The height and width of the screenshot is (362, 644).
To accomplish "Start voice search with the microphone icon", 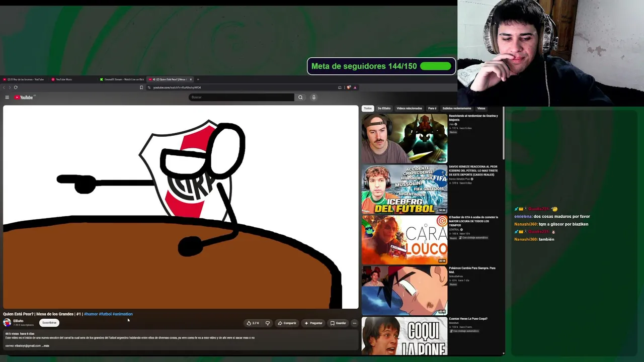I will pyautogui.click(x=313, y=98).
